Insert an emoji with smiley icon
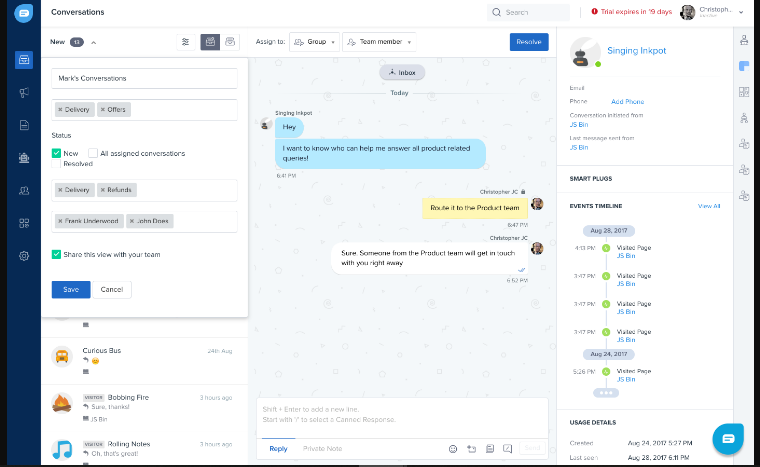760x467 pixels. pyautogui.click(x=453, y=449)
